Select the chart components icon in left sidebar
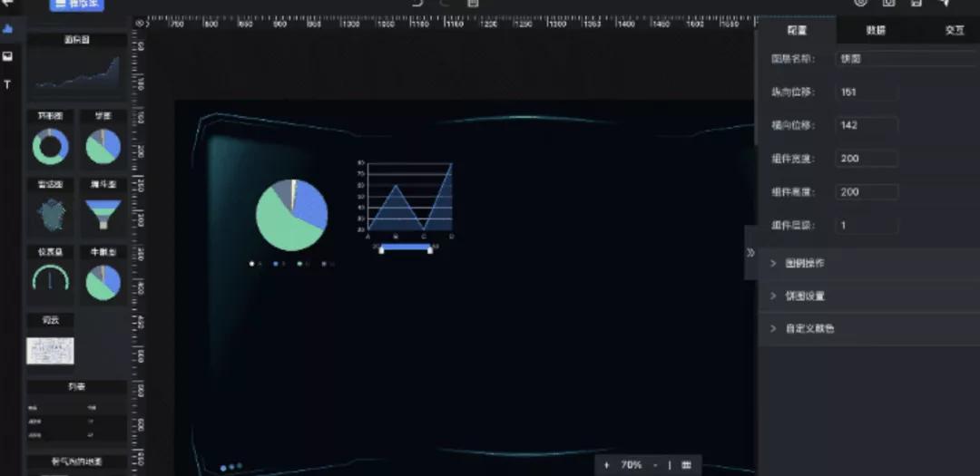Viewport: 980px width, 476px height. click(8, 29)
